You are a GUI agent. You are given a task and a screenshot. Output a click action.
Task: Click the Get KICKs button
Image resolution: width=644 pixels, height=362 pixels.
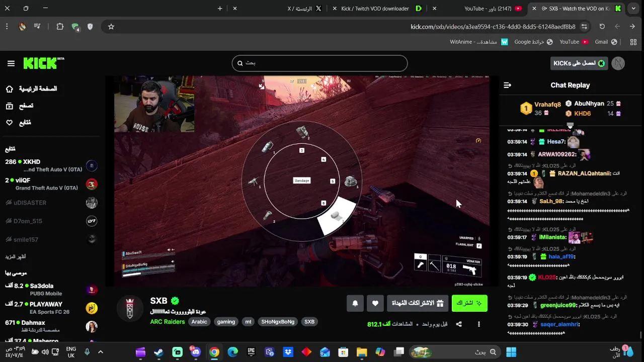[579, 63]
